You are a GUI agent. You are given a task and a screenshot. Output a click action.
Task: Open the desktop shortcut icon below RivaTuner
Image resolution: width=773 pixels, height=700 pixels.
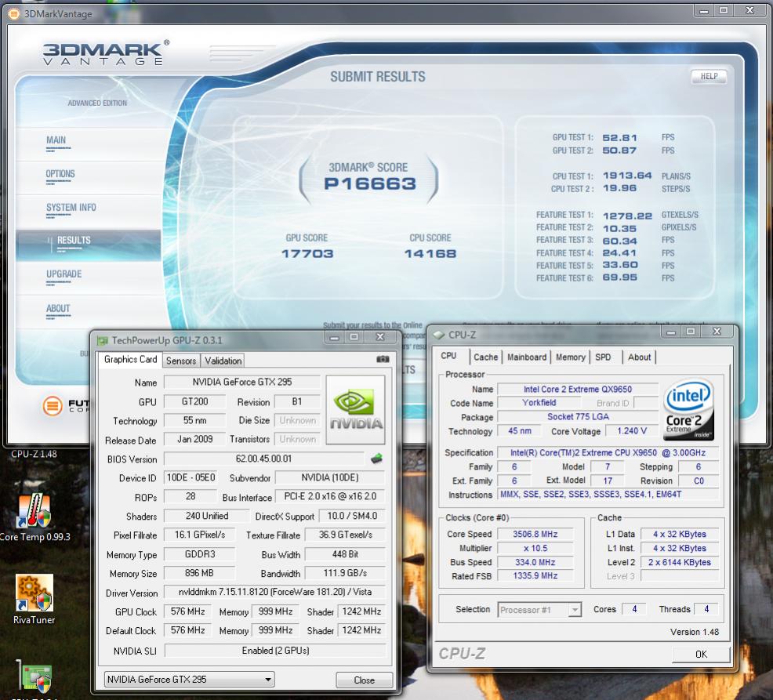pos(34,680)
